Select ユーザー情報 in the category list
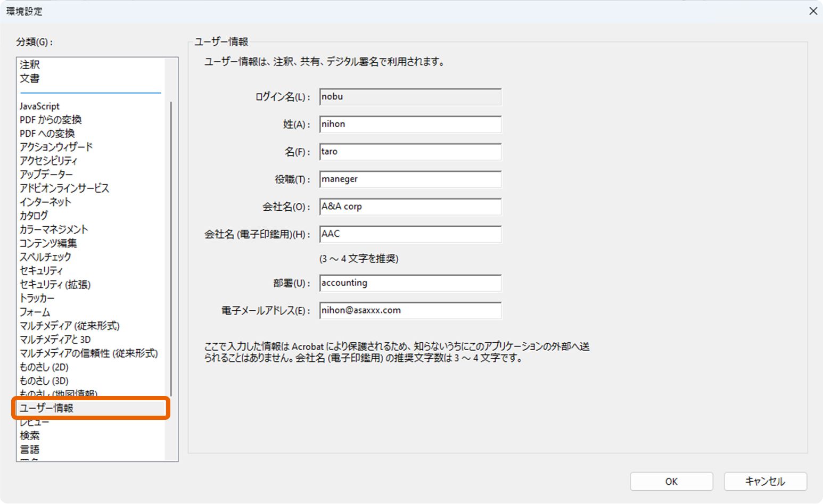 47,408
